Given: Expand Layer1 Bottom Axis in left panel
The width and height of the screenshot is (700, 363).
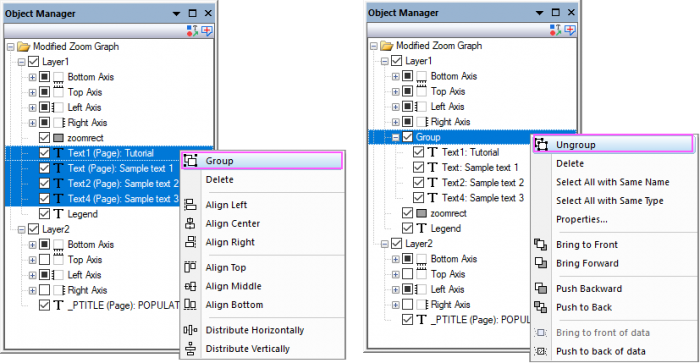Looking at the screenshot, I should [x=32, y=77].
